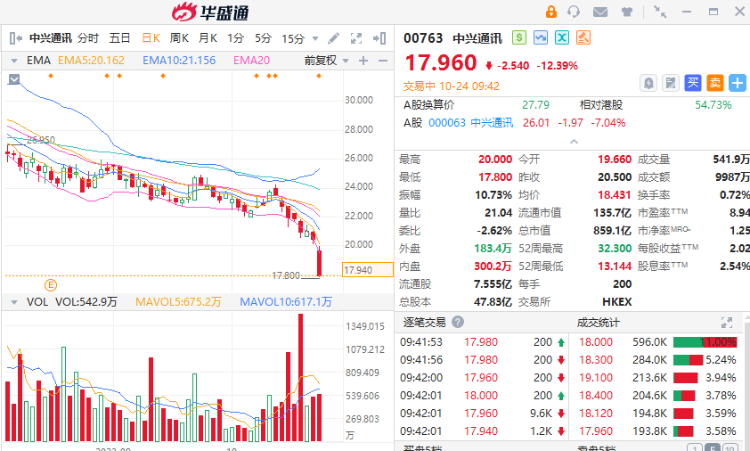
Task: Open A-share link 000063 中兴通讯
Action: 470,123
